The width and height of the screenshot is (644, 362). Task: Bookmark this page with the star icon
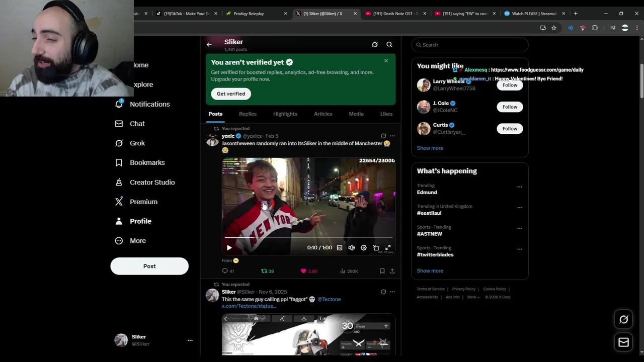pos(554,28)
